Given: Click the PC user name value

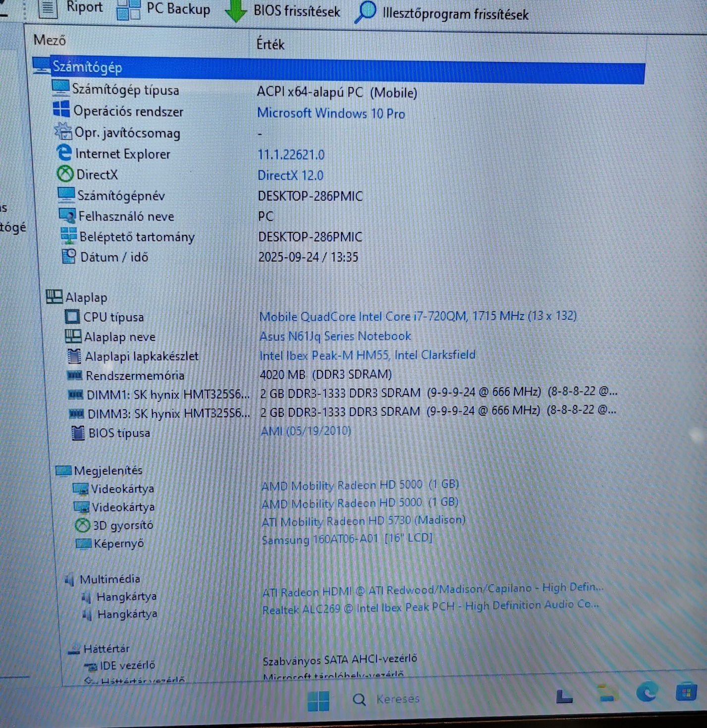Looking at the screenshot, I should pos(266,217).
